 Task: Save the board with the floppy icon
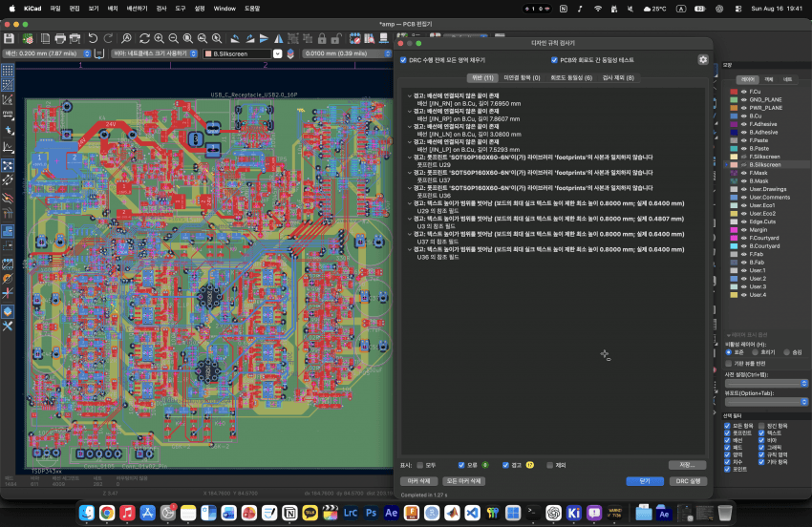coord(9,38)
